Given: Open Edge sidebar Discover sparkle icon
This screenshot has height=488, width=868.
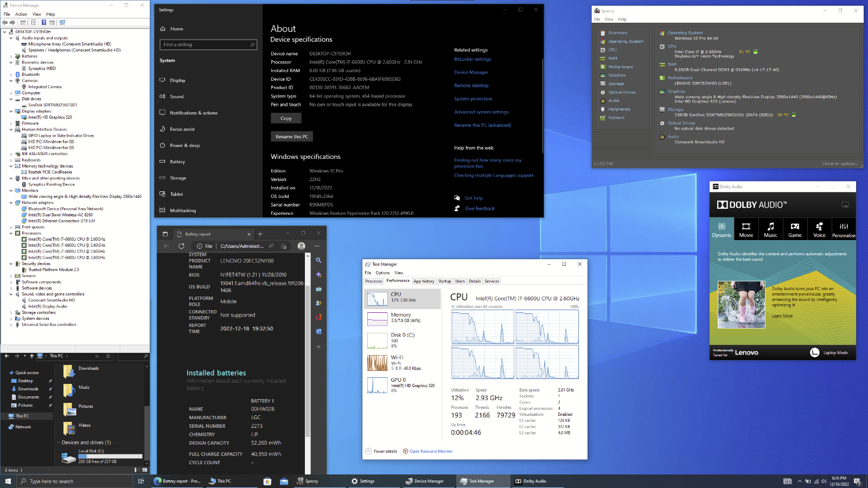Looking at the screenshot, I should point(318,275).
